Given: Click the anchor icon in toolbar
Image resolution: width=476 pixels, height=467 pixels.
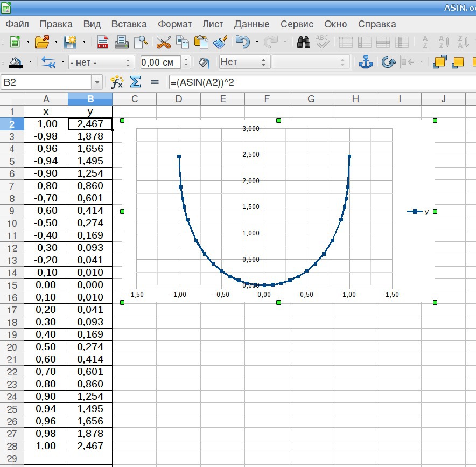Looking at the screenshot, I should click(366, 62).
